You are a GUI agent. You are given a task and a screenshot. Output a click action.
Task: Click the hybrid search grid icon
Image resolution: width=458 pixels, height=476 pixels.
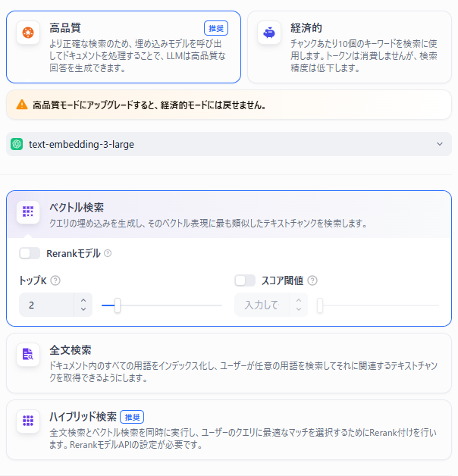[x=28, y=421]
